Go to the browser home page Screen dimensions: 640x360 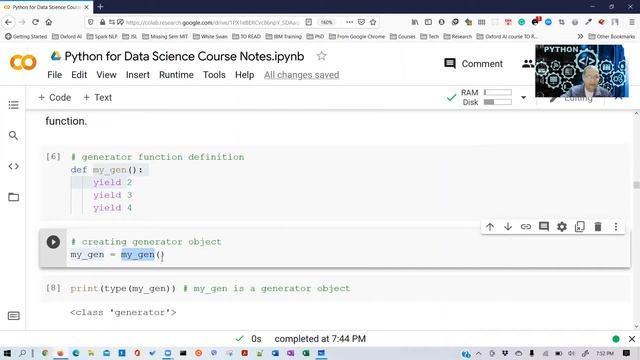tap(49, 22)
